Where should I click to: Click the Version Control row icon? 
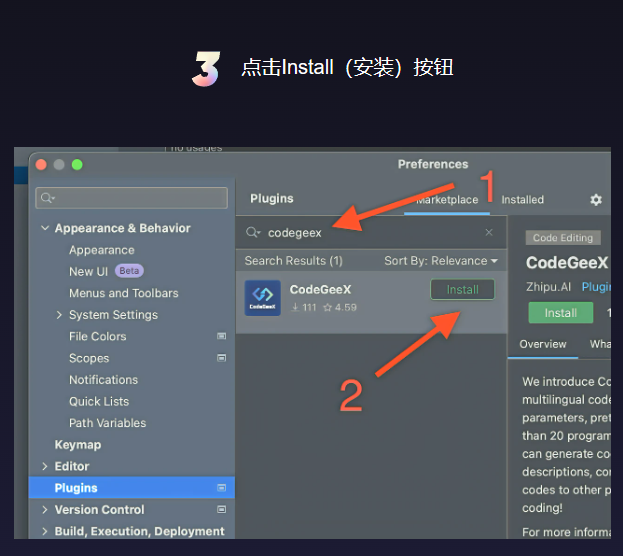click(221, 510)
